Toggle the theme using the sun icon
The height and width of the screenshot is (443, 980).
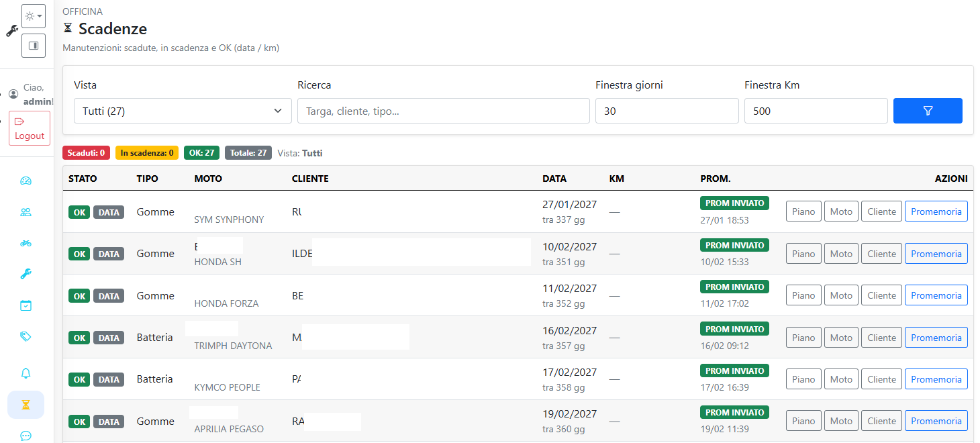click(x=30, y=15)
